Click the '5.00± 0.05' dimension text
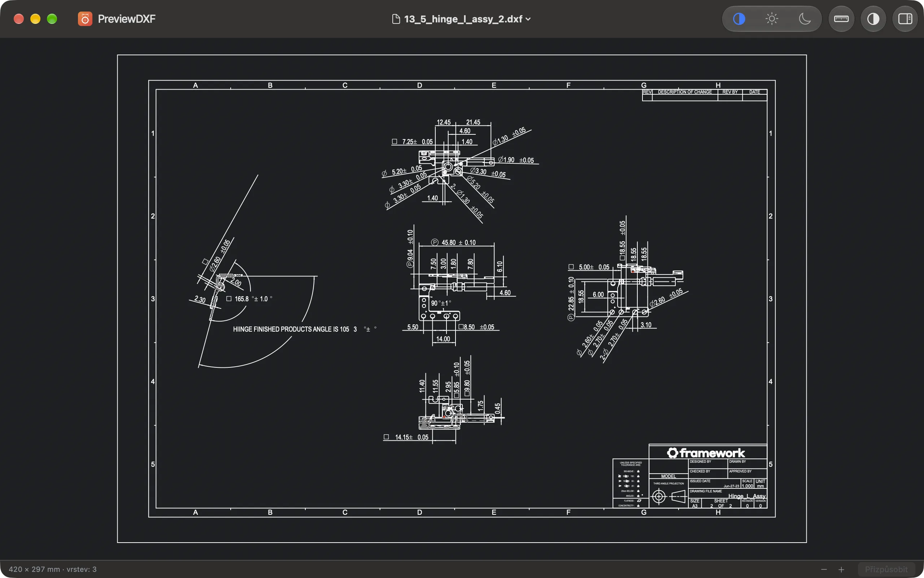The image size is (924, 578). coord(594,267)
